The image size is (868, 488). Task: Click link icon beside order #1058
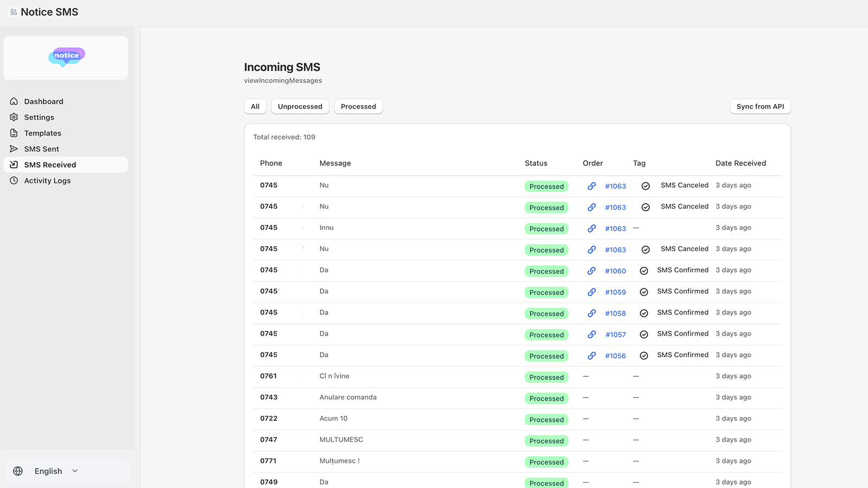(592, 313)
